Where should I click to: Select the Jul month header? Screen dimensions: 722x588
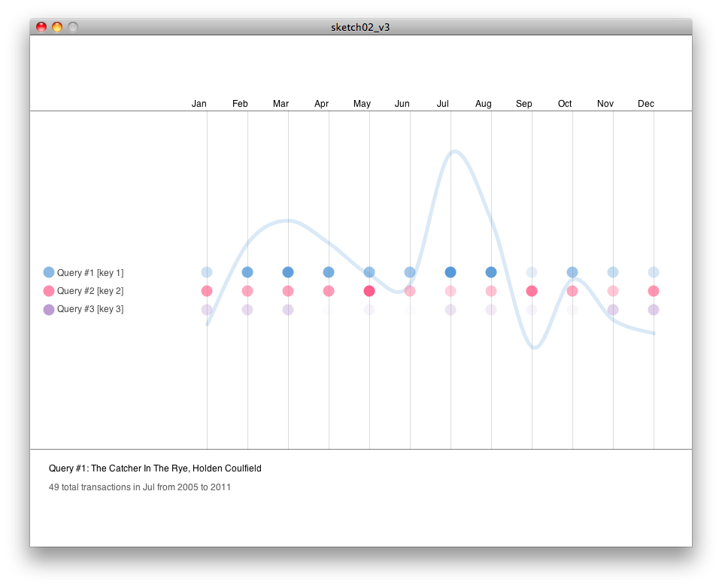443,104
